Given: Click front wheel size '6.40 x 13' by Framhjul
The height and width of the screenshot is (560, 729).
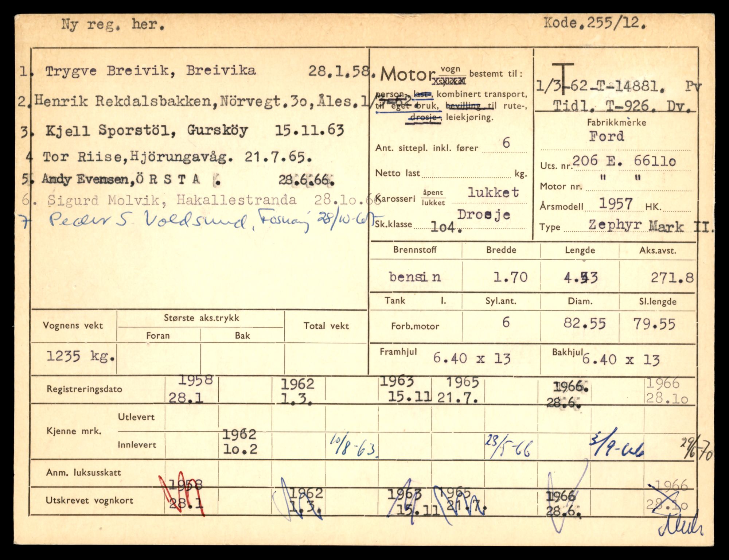Looking at the screenshot, I should point(472,359).
